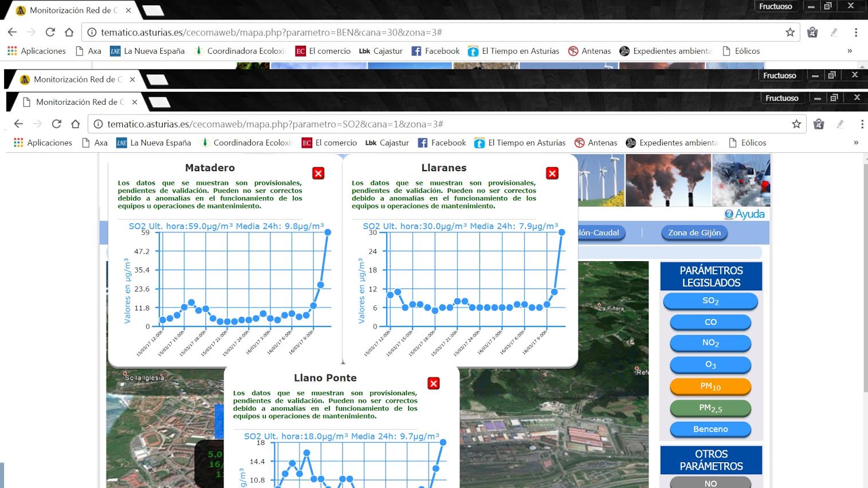Close the Matadero chart popup

point(319,174)
